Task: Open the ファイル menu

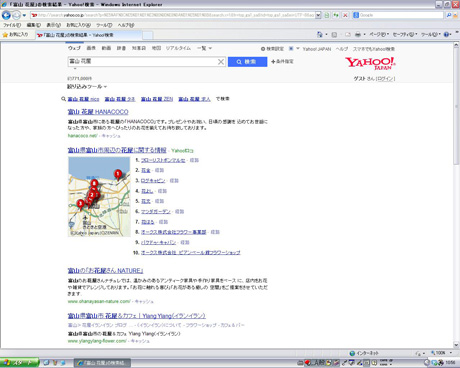Action: tap(12, 25)
